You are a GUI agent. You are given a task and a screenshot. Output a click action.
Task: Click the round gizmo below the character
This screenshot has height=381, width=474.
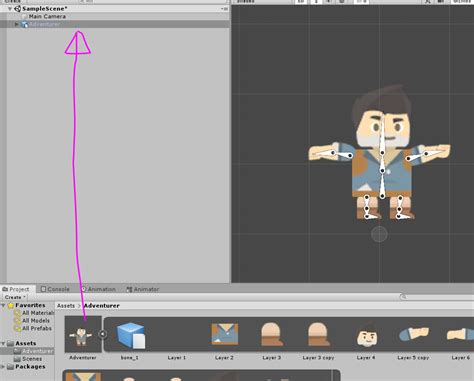coord(379,234)
